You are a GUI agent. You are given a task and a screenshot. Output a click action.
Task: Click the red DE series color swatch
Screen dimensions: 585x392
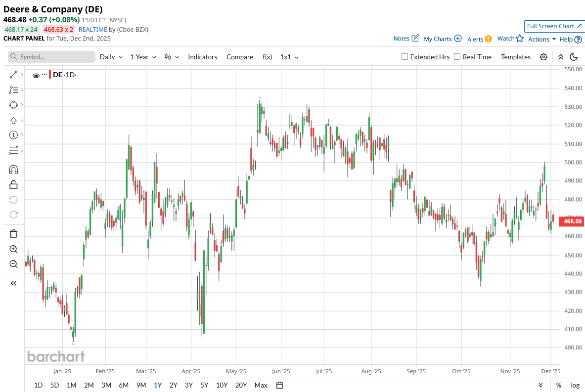pyautogui.click(x=50, y=75)
